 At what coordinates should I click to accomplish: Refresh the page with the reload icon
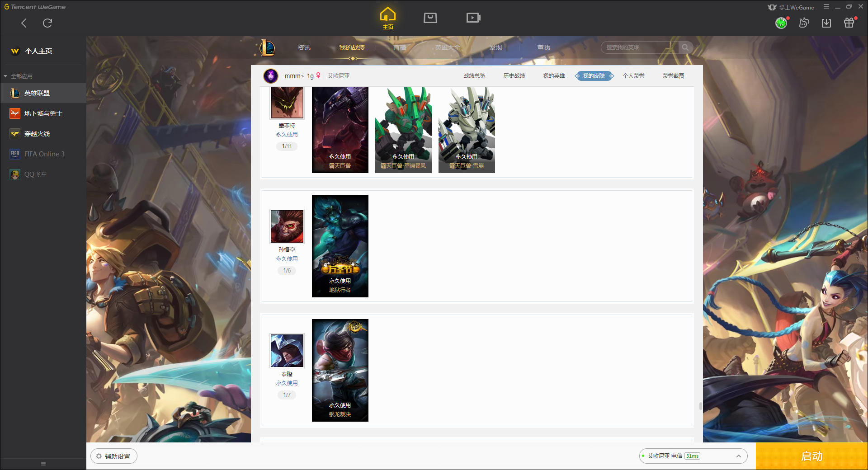click(47, 23)
